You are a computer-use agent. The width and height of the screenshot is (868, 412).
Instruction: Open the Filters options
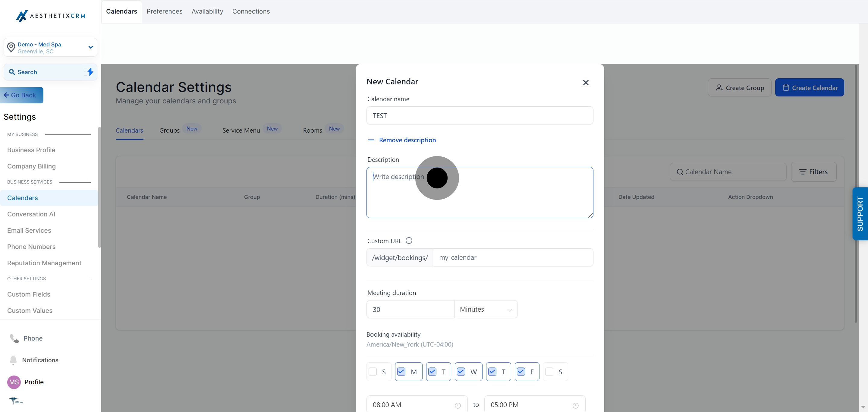(813, 172)
